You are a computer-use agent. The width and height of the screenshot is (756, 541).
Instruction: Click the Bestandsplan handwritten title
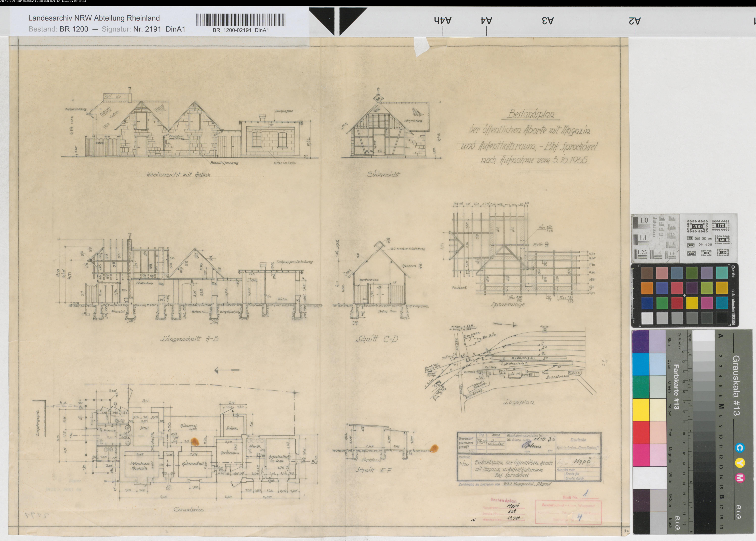531,114
